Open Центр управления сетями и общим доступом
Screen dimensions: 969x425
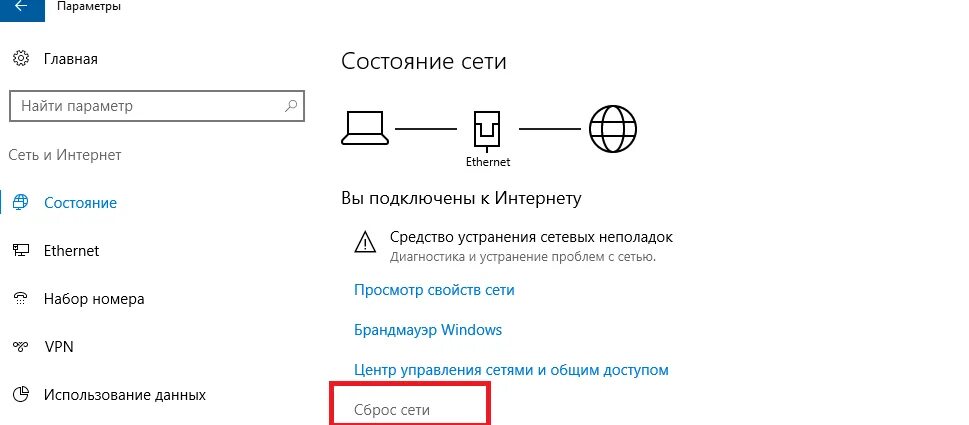[x=511, y=371]
